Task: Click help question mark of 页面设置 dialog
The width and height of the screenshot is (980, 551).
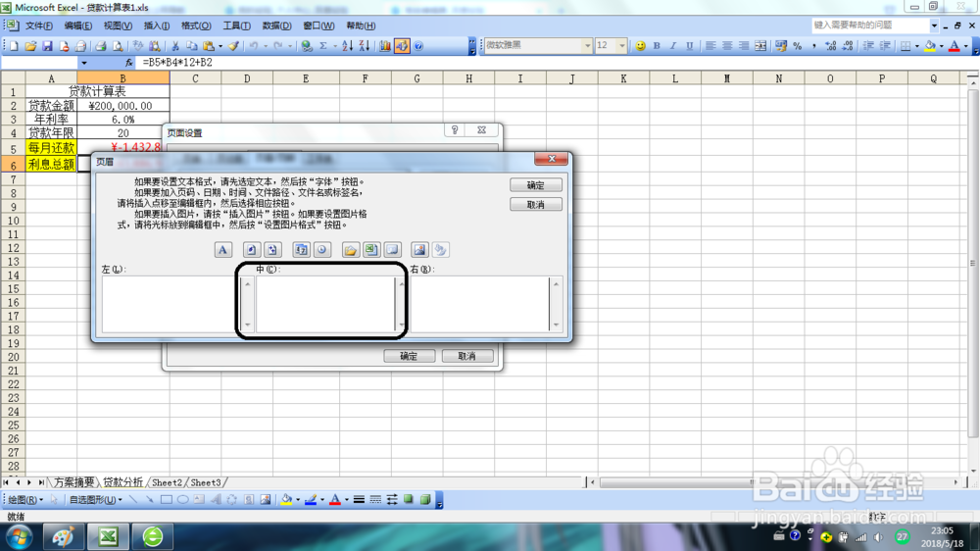Action: tap(455, 130)
